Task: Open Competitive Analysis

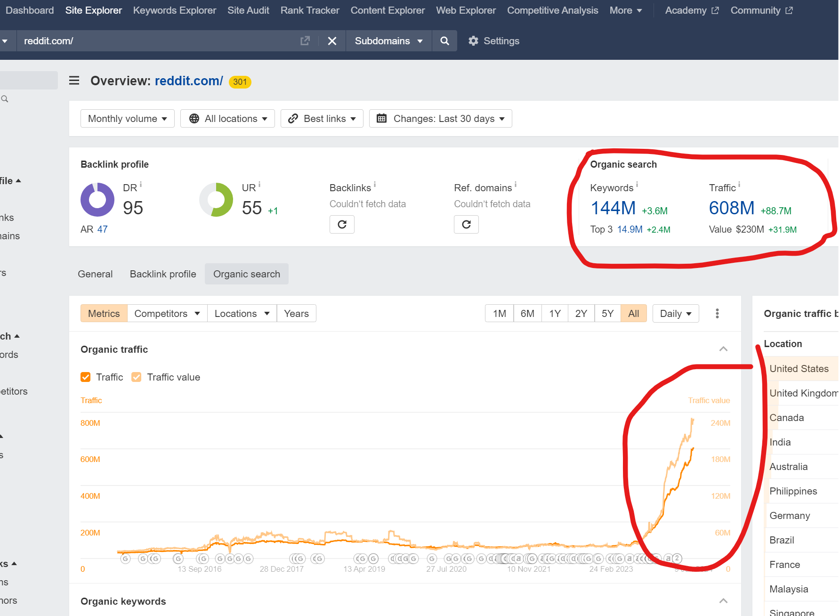Action: click(x=553, y=10)
